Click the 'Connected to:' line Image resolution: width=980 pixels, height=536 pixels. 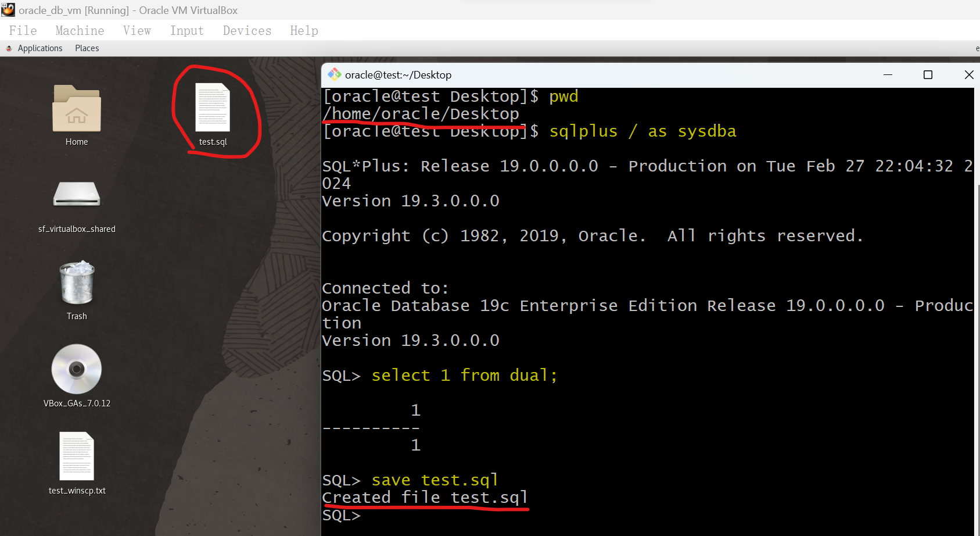386,288
